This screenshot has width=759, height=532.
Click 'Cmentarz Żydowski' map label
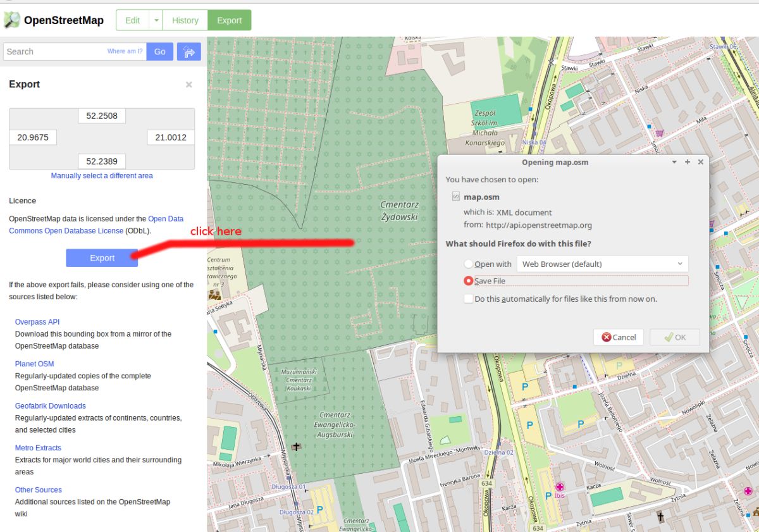coord(399,211)
